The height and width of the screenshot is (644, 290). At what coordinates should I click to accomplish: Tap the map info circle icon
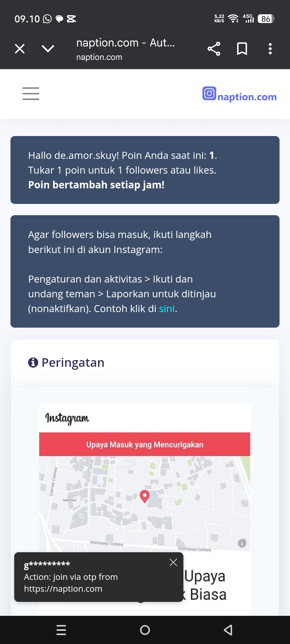(242, 543)
